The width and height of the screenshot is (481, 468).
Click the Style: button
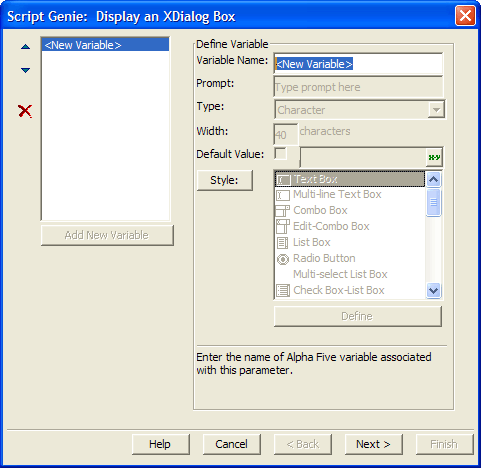tap(225, 180)
